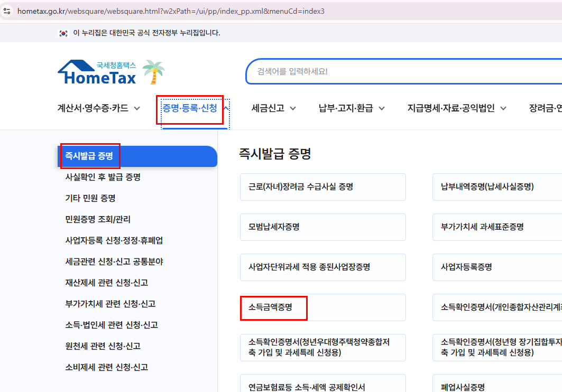Select 원천세 관련 신청·신고 in sidebar

pyautogui.click(x=103, y=346)
